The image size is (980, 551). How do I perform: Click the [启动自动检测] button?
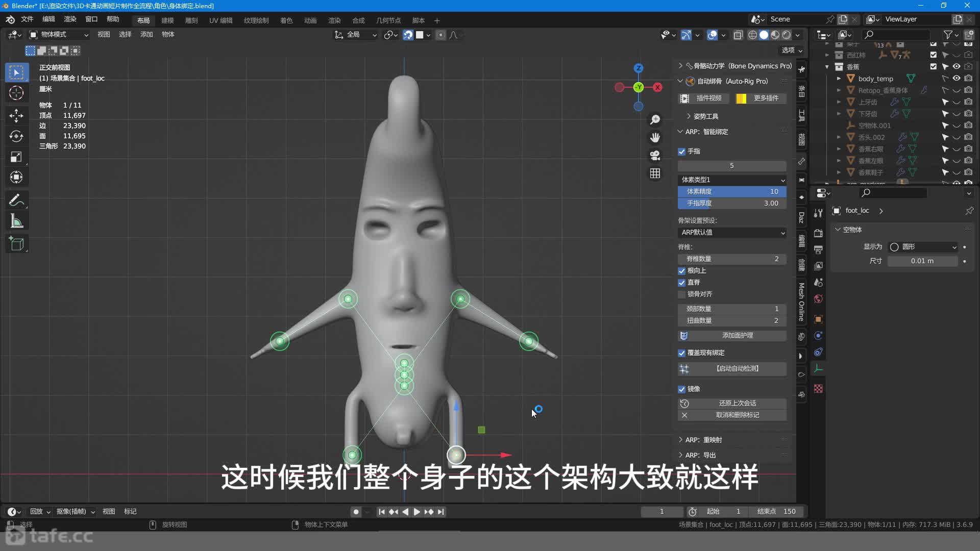click(x=732, y=369)
